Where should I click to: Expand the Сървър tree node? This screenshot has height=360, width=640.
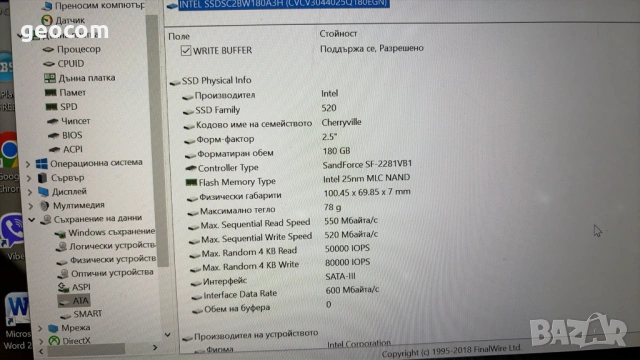(29, 178)
